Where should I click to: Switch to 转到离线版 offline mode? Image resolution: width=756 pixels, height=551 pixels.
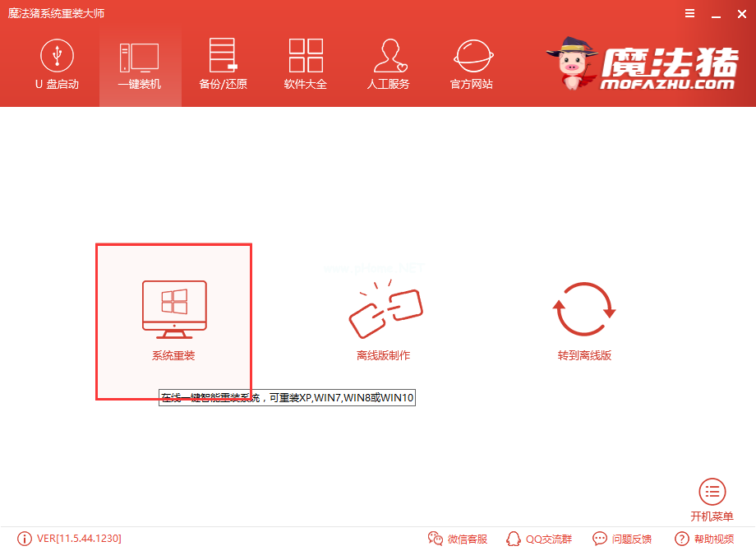coord(583,321)
